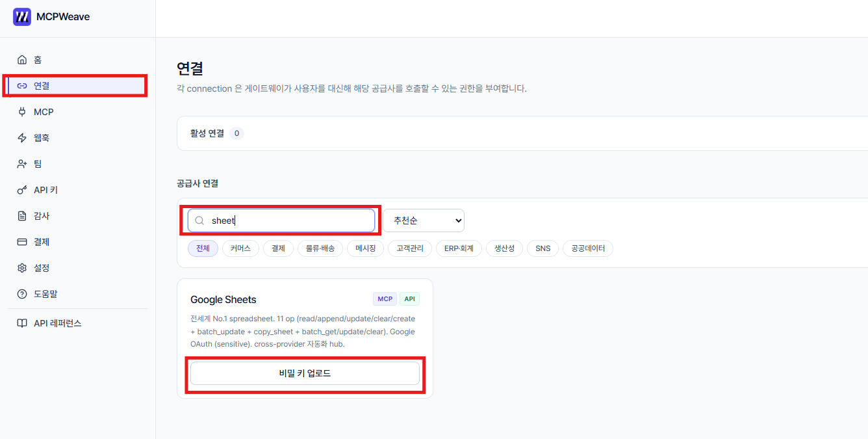Click the MCP badge on Google Sheets
868x439 pixels.
385,299
